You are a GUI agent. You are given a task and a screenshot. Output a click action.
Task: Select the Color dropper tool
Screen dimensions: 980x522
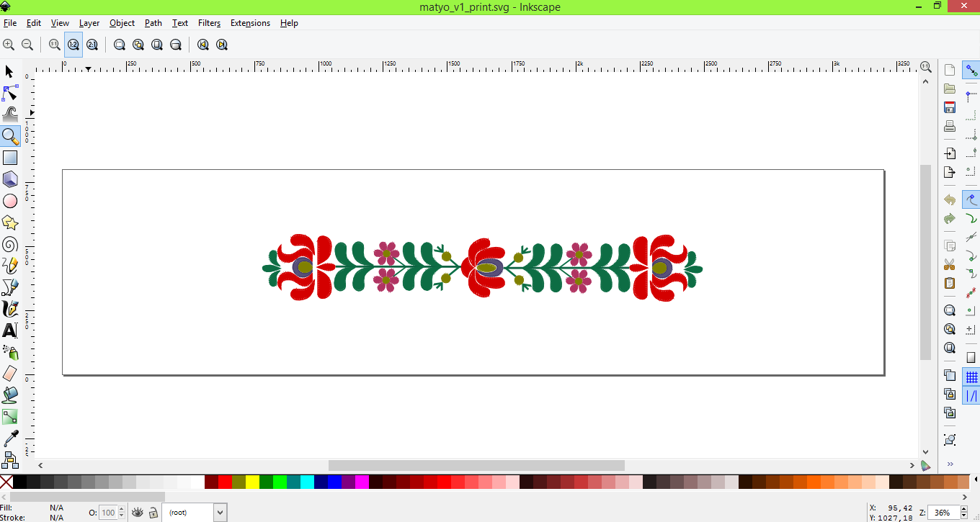point(10,438)
